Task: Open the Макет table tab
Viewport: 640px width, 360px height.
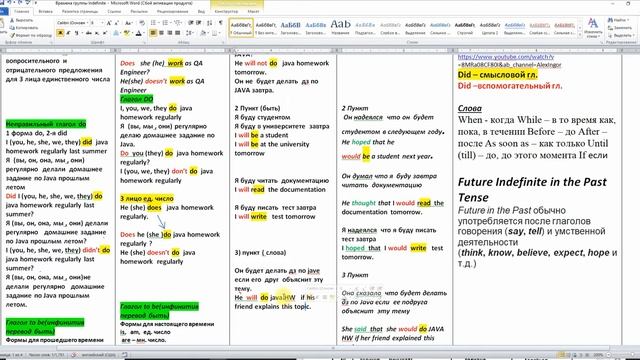Action: coord(253,11)
